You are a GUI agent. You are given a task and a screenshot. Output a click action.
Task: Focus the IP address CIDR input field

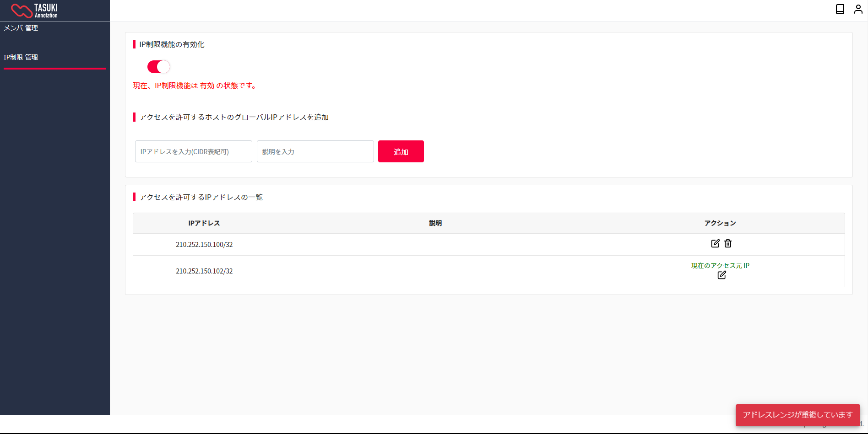[x=193, y=151]
